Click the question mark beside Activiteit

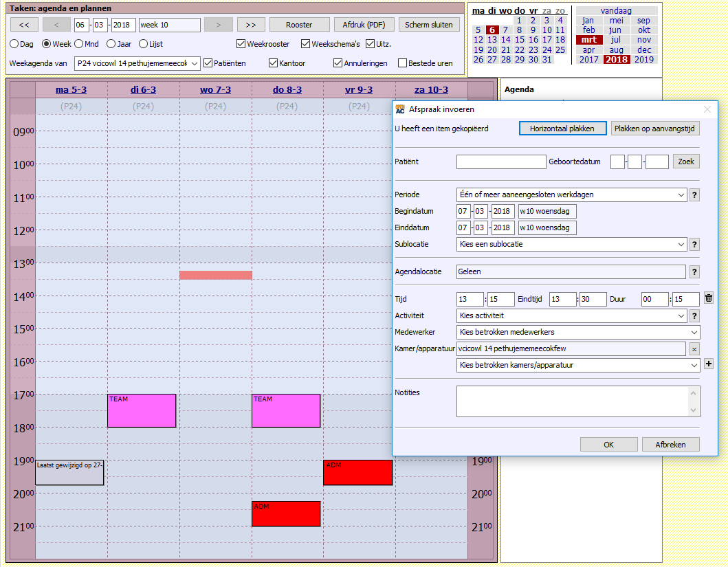tap(694, 315)
